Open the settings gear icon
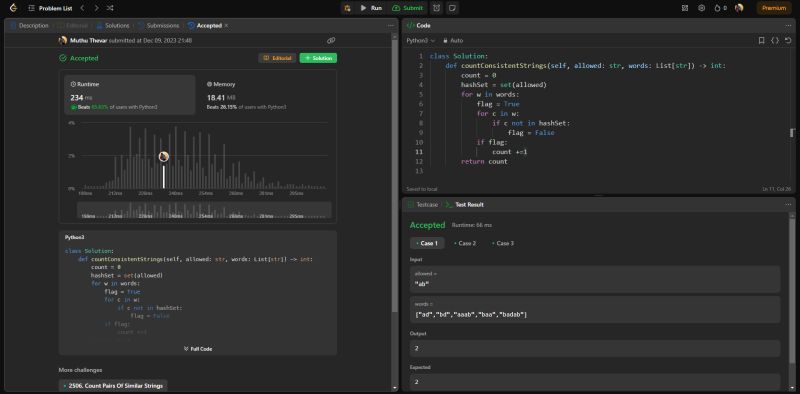The image size is (800, 394). click(702, 8)
